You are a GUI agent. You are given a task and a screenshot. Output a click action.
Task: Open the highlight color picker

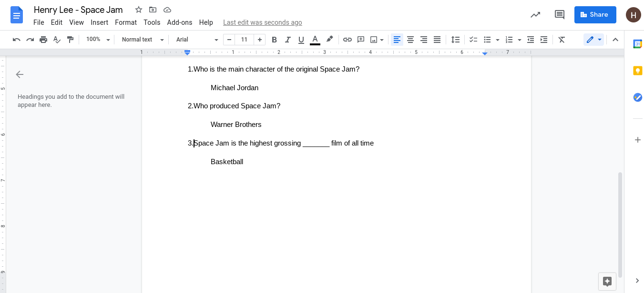[329, 40]
